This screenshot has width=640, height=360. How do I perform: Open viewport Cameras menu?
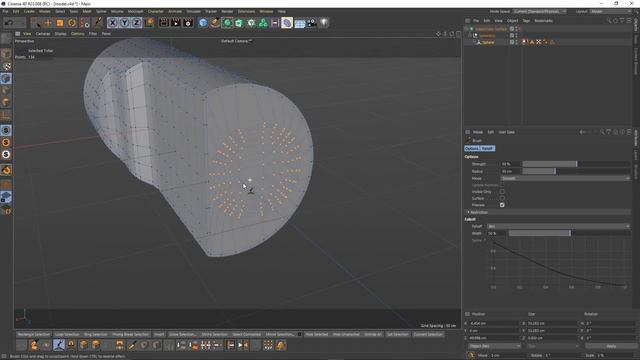[x=43, y=34]
